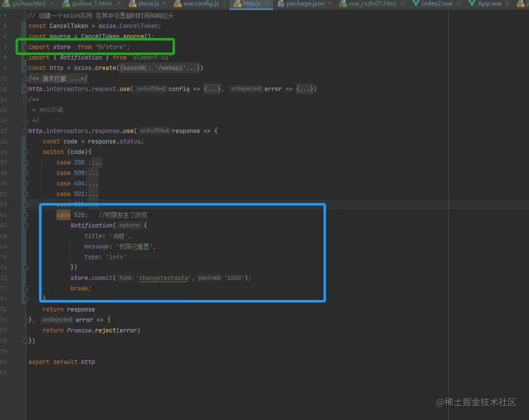Close the guihua.html tab
529x420 pixels.
click(52, 3)
